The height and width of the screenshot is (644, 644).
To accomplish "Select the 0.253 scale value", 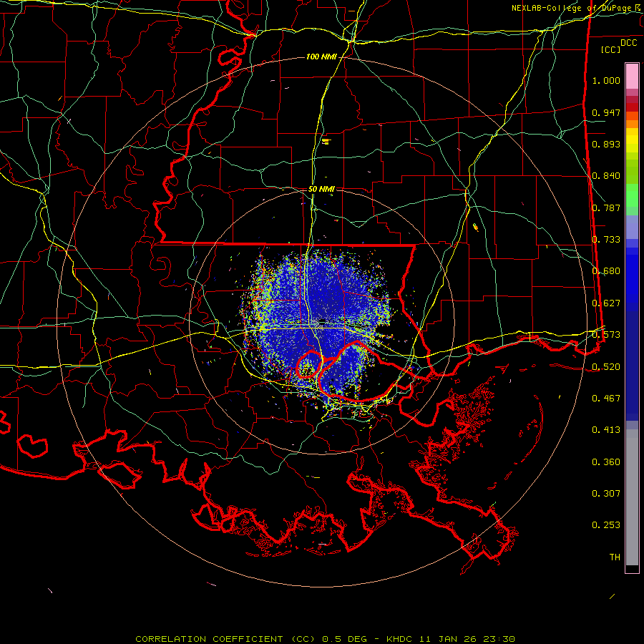I will [606, 525].
